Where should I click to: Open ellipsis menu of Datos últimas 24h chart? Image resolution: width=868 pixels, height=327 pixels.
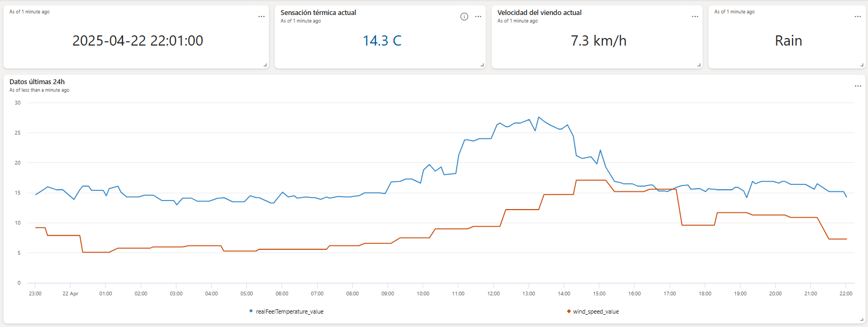pyautogui.click(x=858, y=86)
